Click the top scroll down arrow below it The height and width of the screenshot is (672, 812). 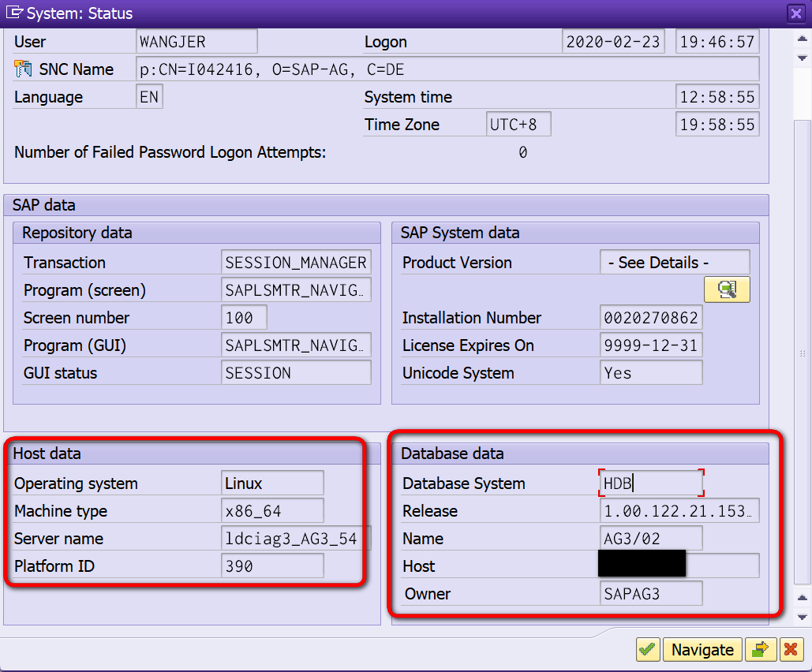pos(803,58)
